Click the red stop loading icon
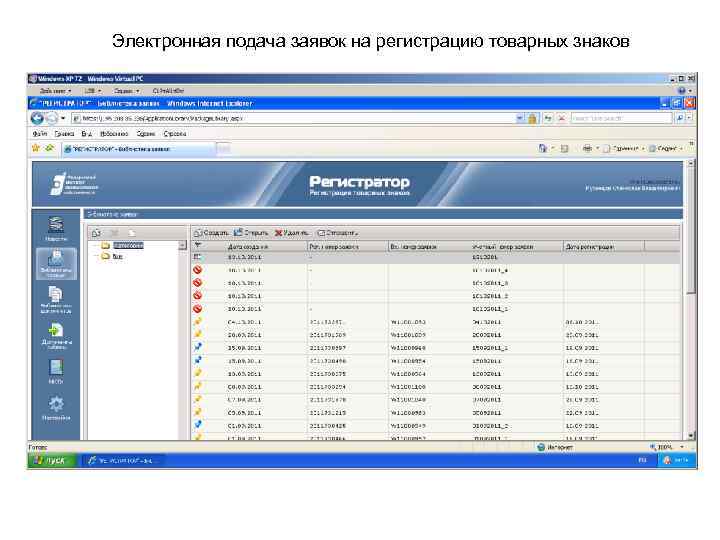The height and width of the screenshot is (540, 720). pos(561,118)
